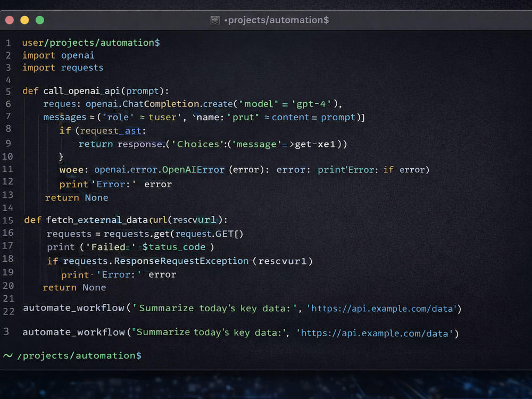Click line number 21 in the gutter

point(9,298)
